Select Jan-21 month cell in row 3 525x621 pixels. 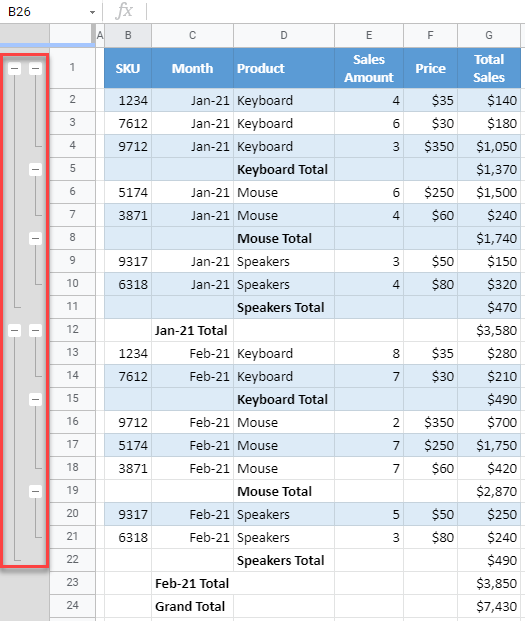tap(192, 124)
